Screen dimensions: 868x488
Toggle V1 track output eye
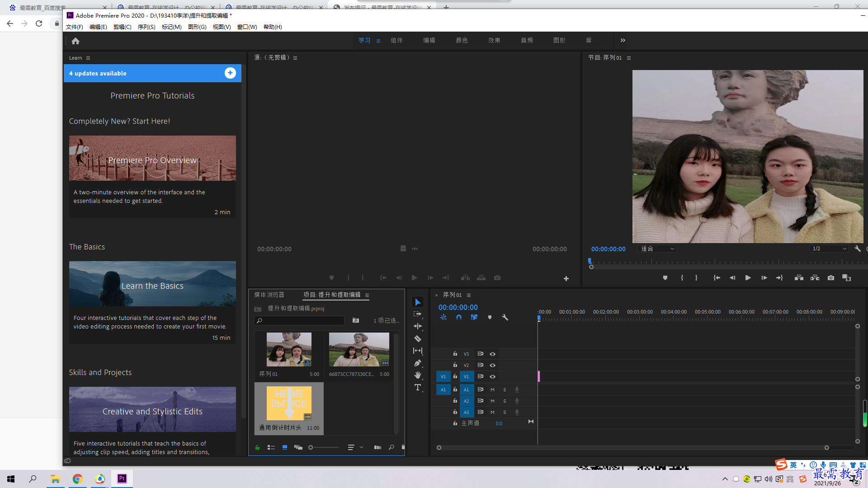click(x=493, y=376)
